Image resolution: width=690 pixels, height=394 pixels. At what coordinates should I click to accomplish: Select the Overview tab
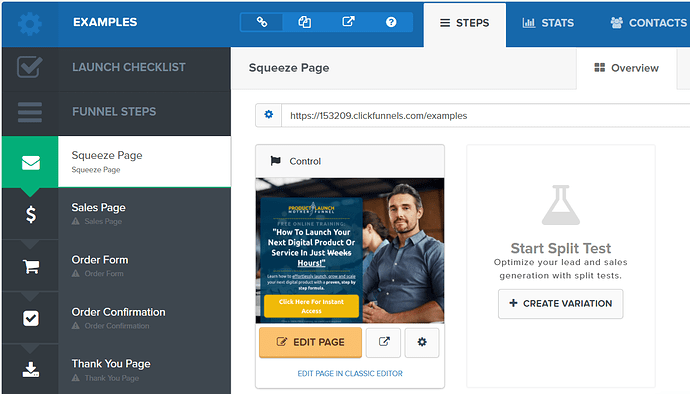pos(626,68)
